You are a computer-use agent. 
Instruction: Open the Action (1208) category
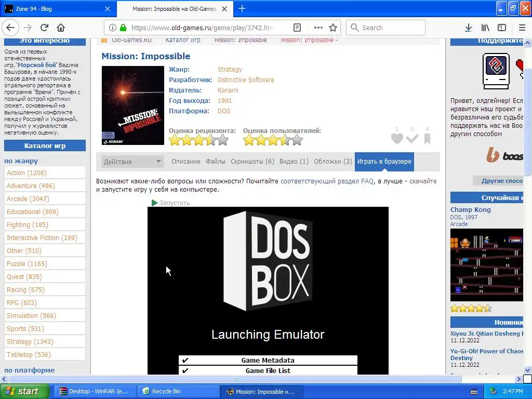coord(26,172)
